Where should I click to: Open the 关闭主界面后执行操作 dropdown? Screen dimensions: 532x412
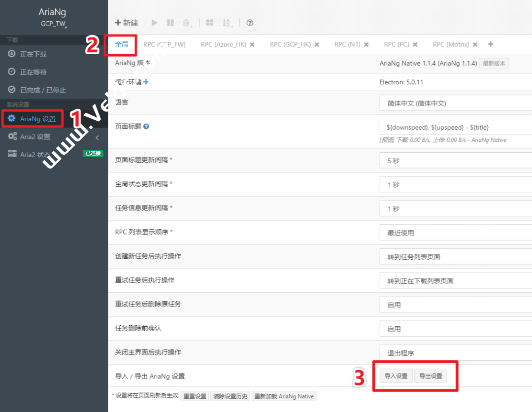456,353
